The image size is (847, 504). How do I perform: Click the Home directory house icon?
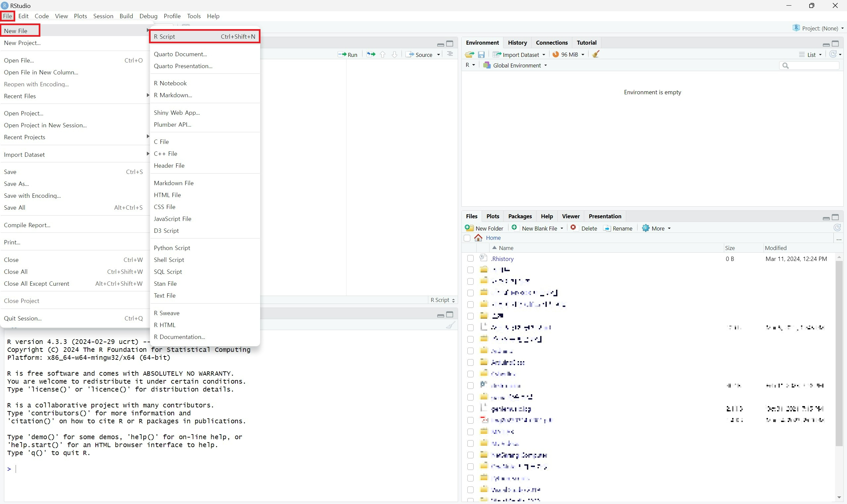[479, 238]
